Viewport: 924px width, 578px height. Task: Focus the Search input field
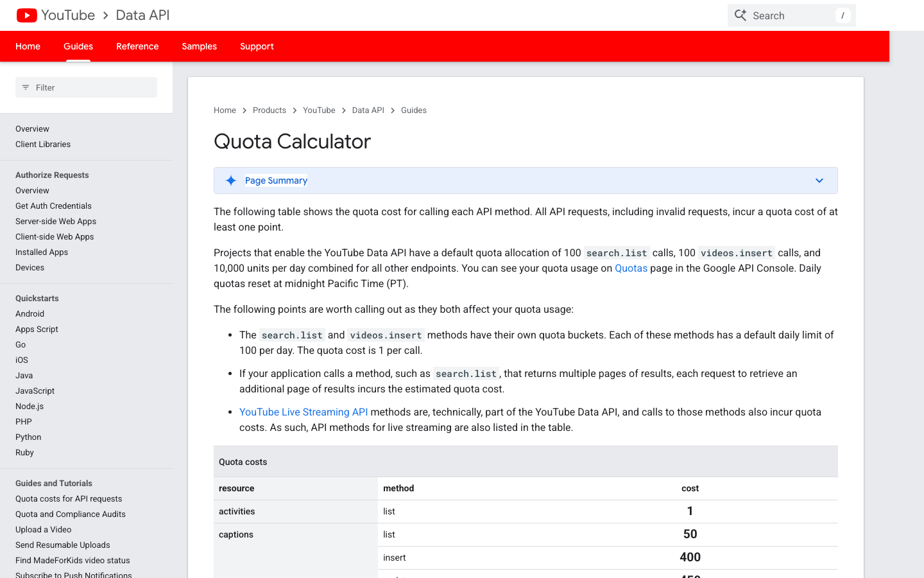(791, 15)
